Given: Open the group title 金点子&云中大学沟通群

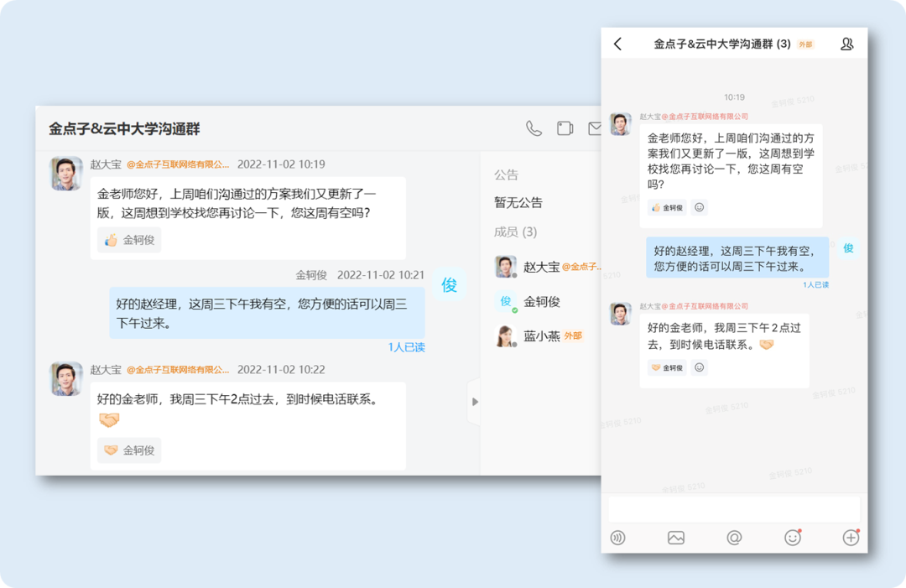Looking at the screenshot, I should click(x=122, y=128).
